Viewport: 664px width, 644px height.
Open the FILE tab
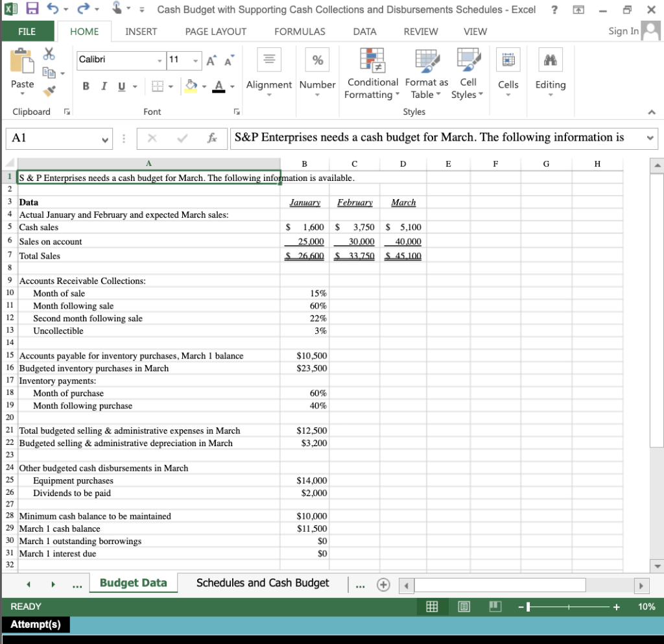coord(27,31)
